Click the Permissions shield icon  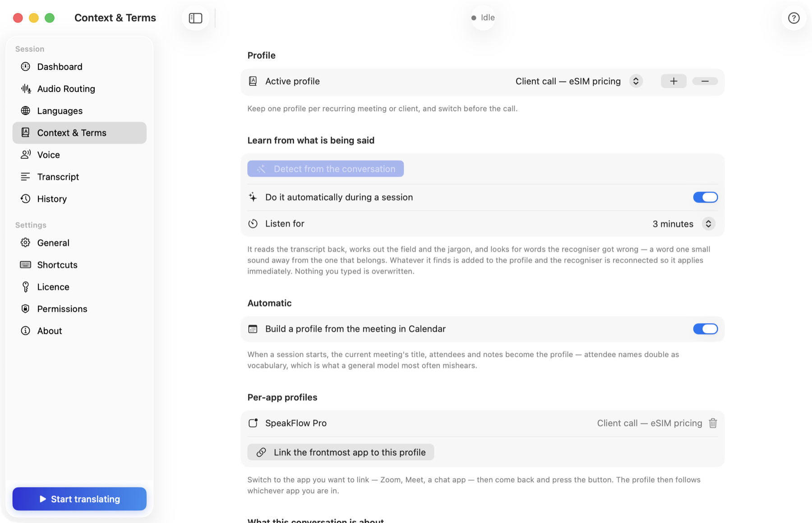click(26, 309)
